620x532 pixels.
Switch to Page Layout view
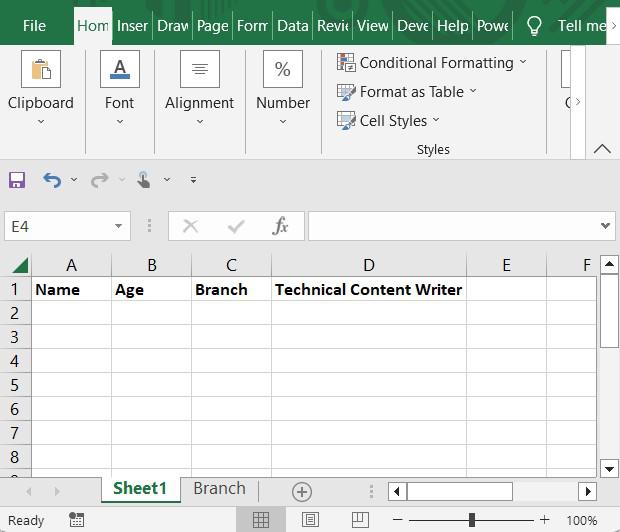tap(310, 520)
